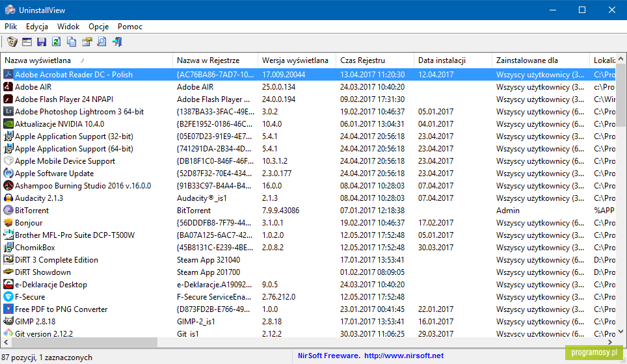The width and height of the screenshot is (627, 364).
Task: Sort by Nazwa wyświetlana column header
Action: point(87,60)
